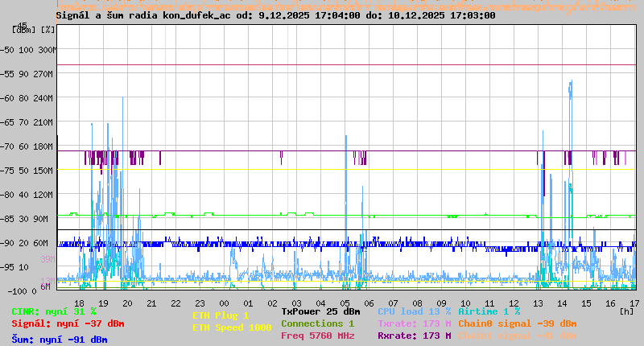Click the '-50 100 300M' y-axis label
644x346 pixels.
[x=28, y=50]
